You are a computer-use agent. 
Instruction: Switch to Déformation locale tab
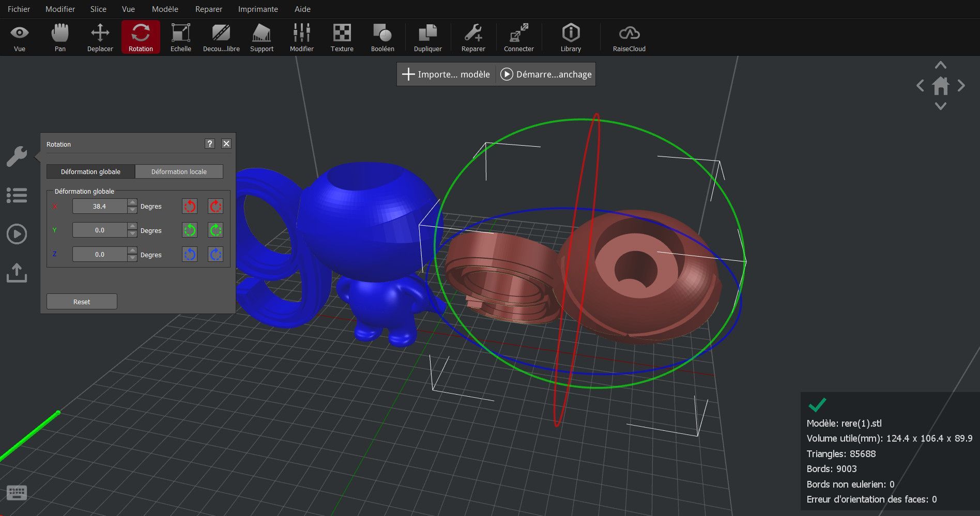(179, 171)
